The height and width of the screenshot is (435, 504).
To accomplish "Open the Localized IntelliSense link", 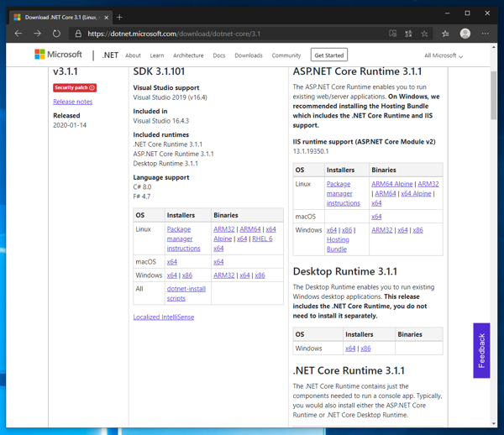I will point(164,317).
